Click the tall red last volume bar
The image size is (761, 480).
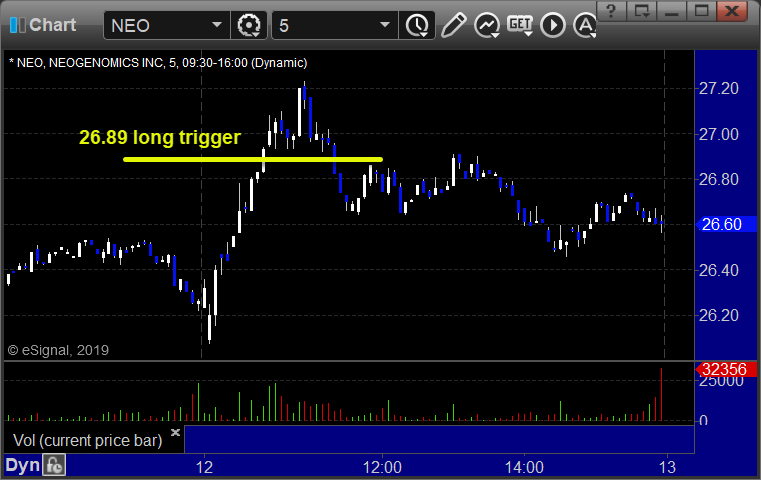(661, 394)
